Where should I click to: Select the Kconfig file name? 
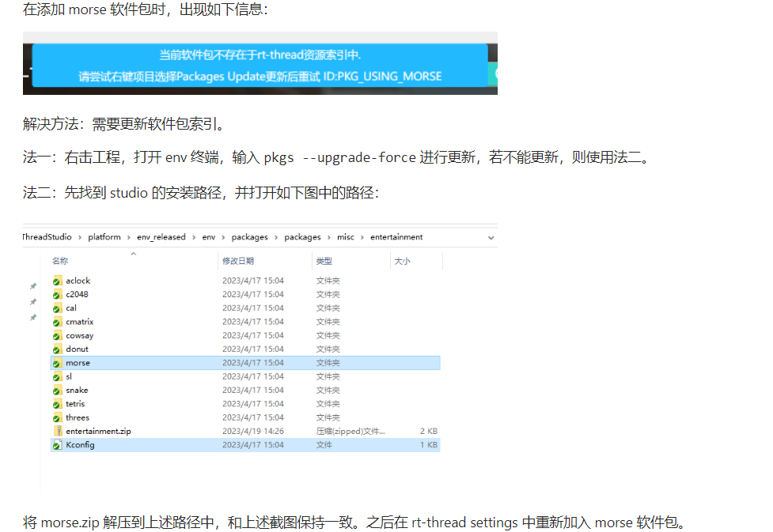click(x=80, y=445)
